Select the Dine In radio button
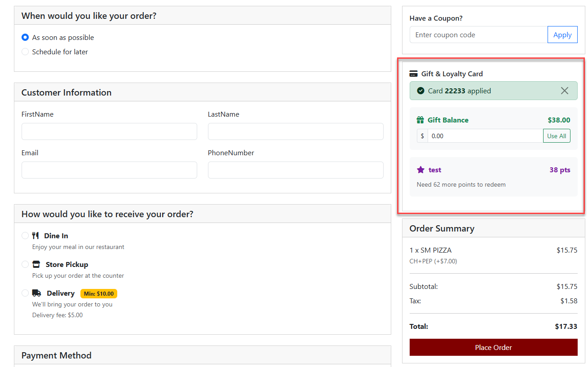This screenshot has height=367, width=588. click(25, 236)
